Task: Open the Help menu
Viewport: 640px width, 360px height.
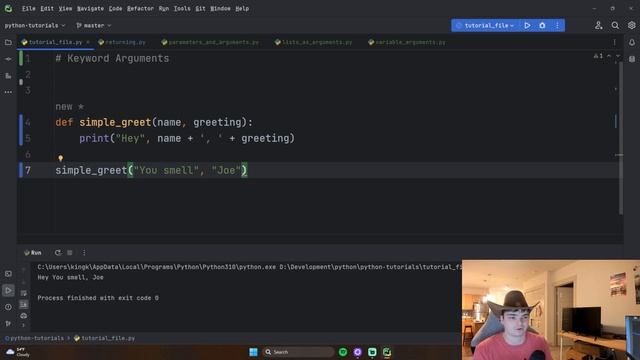Action: tap(242, 8)
